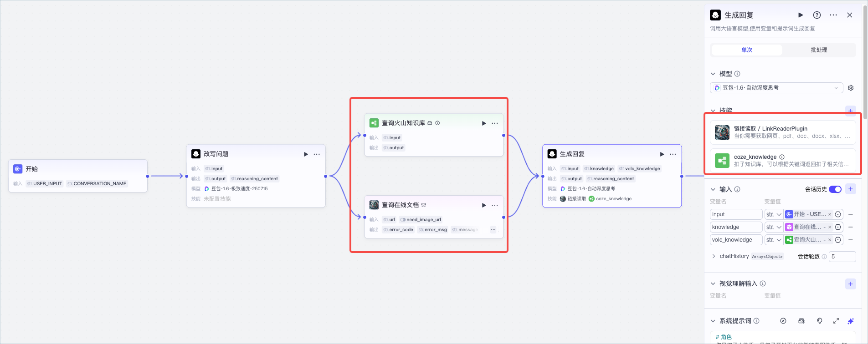Add a new skill with plus button
The height and width of the screenshot is (344, 868).
[850, 111]
